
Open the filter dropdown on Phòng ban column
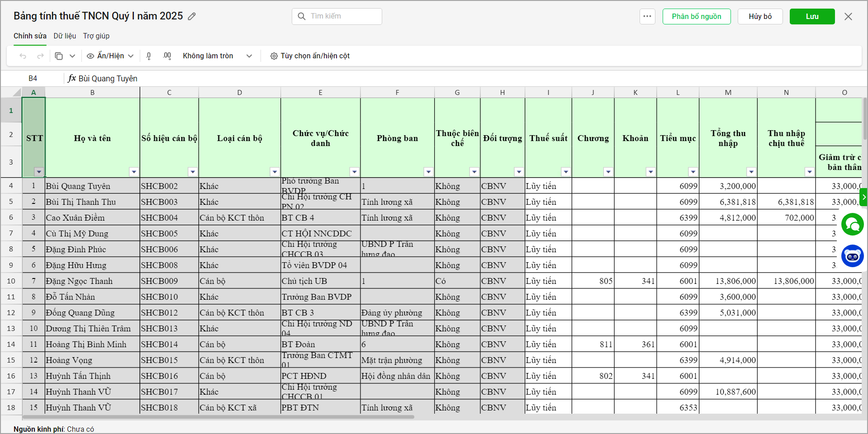(x=428, y=172)
